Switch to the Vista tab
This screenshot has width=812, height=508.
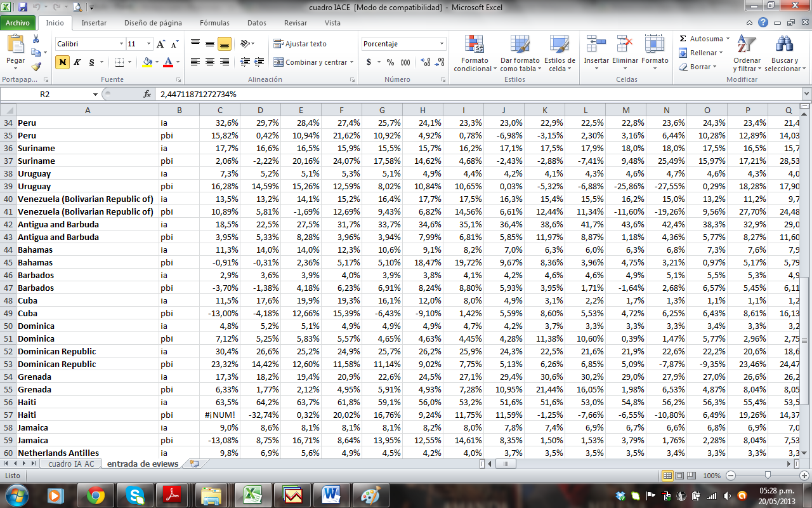click(332, 23)
